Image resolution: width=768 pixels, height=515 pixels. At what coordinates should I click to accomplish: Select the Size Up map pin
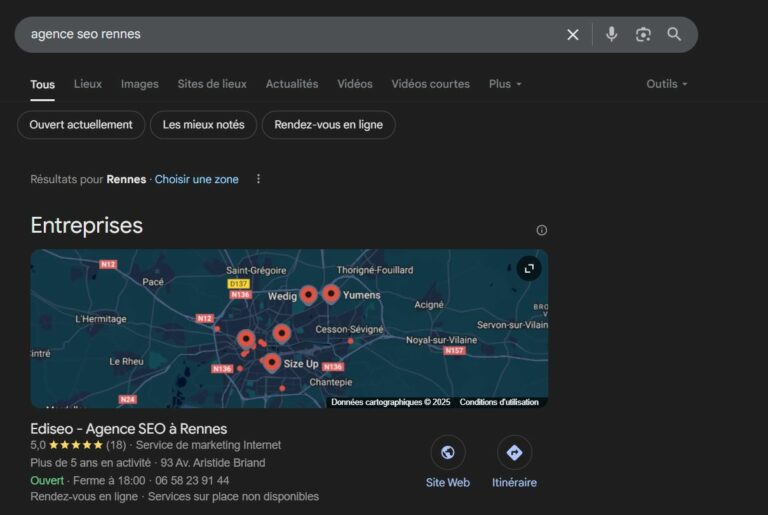(x=271, y=363)
